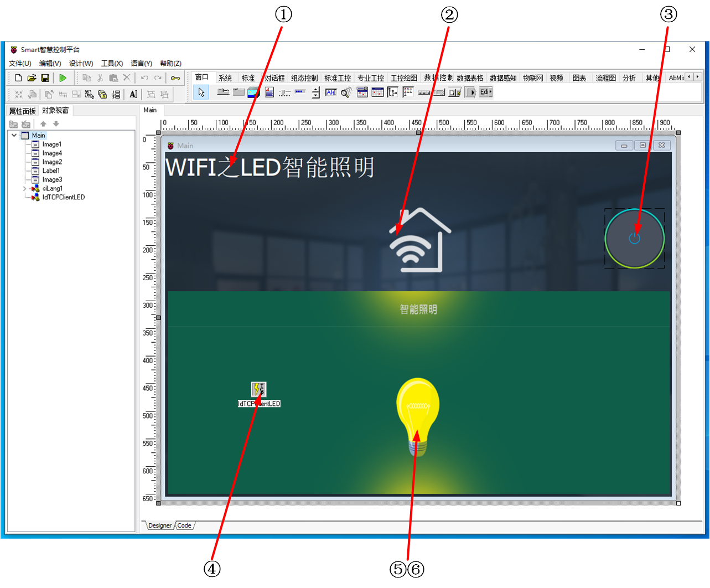Create a new project file

pos(18,78)
